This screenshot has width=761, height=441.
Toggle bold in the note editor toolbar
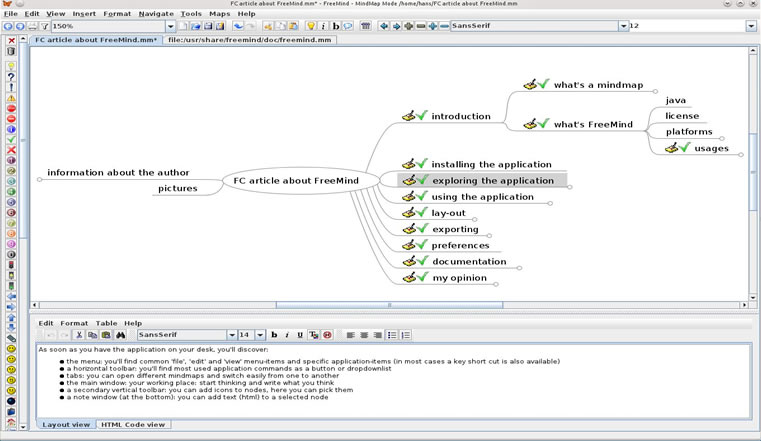point(274,335)
